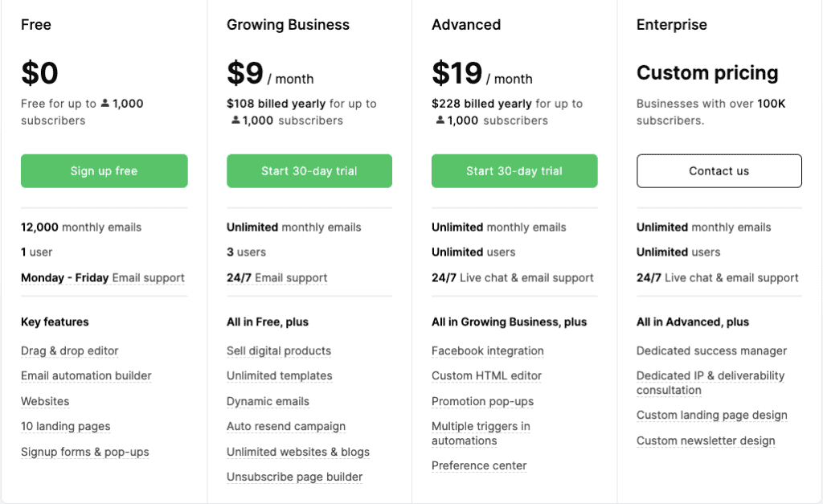Click Contact us for Enterprise pricing
Image resolution: width=823 pixels, height=504 pixels.
719,170
